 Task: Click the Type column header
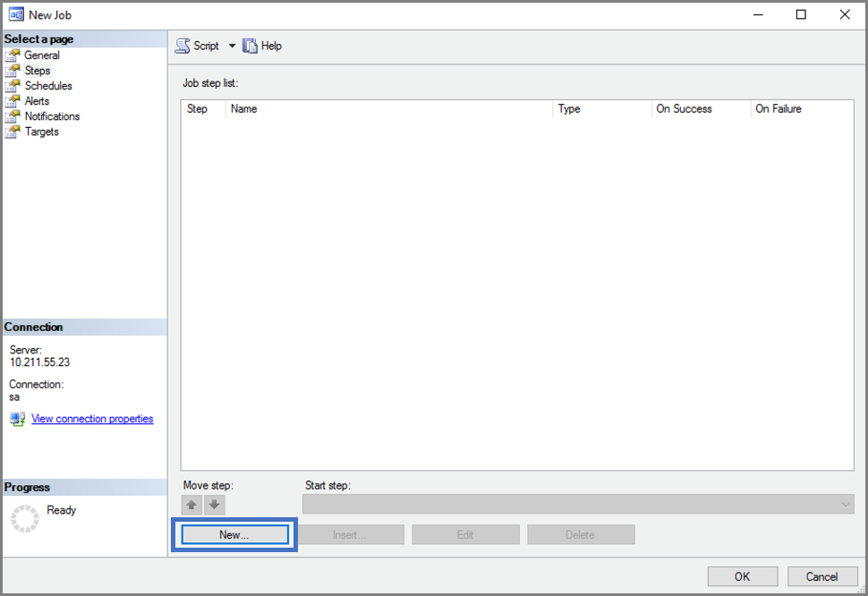pos(602,109)
